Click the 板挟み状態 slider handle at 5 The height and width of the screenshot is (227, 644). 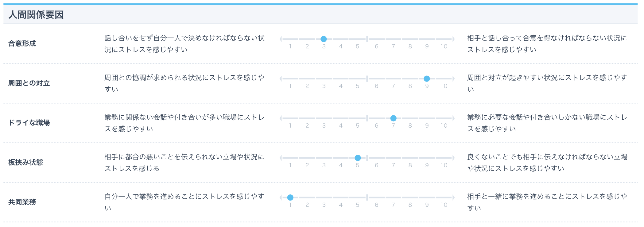(358, 158)
